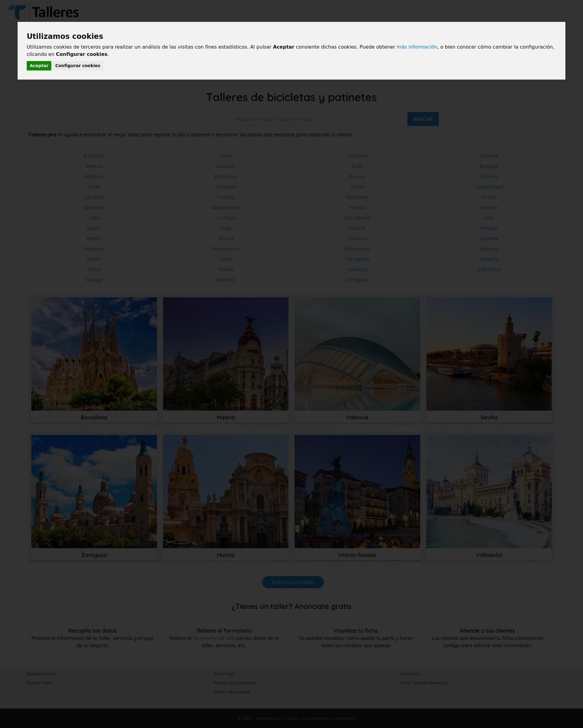Screen dimensions: 583x728
Task: Select La Rioja province link
Action: coord(226,218)
